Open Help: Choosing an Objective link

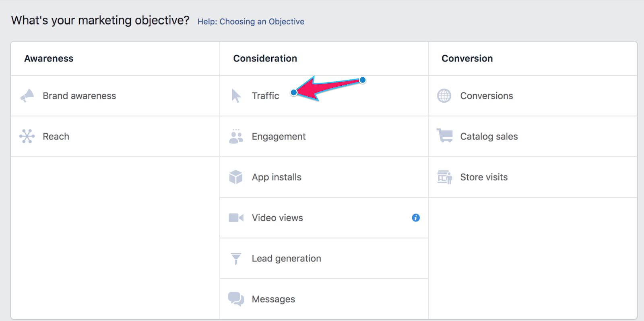click(251, 22)
